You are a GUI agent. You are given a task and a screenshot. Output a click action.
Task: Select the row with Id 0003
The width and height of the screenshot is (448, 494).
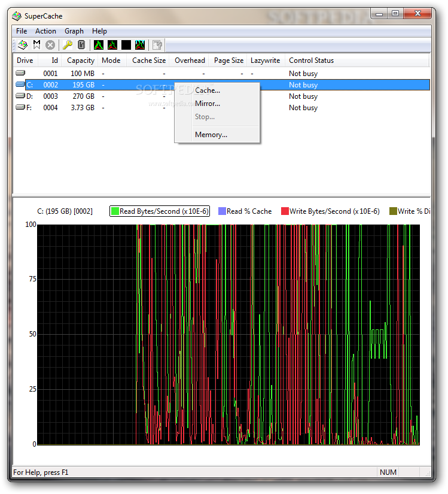click(x=221, y=96)
